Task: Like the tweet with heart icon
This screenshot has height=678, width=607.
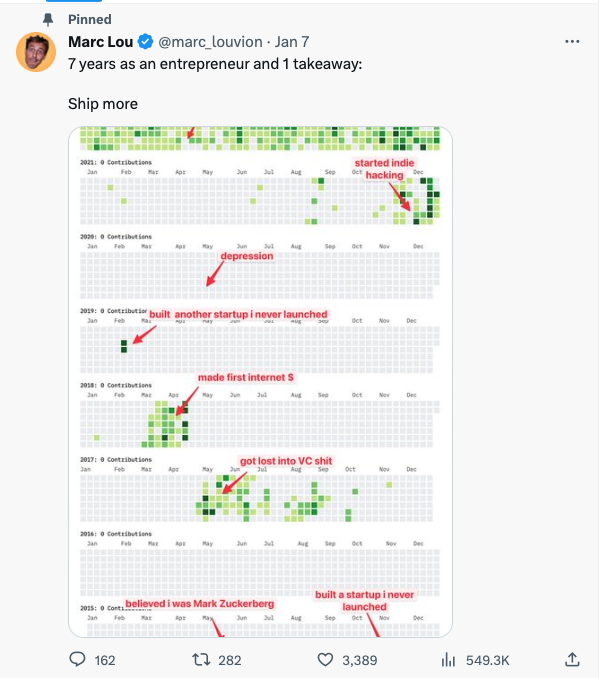Action: (325, 659)
